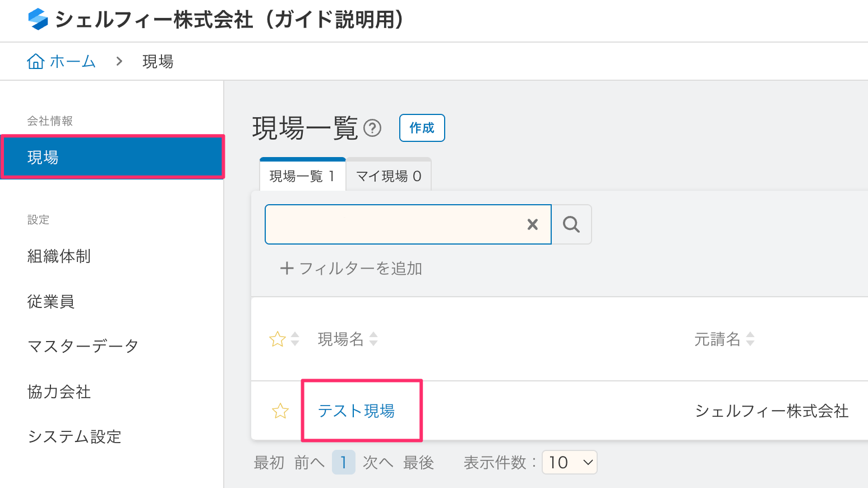Clear the search field with X icon
Viewport: 868px width, 488px height.
pyautogui.click(x=533, y=224)
